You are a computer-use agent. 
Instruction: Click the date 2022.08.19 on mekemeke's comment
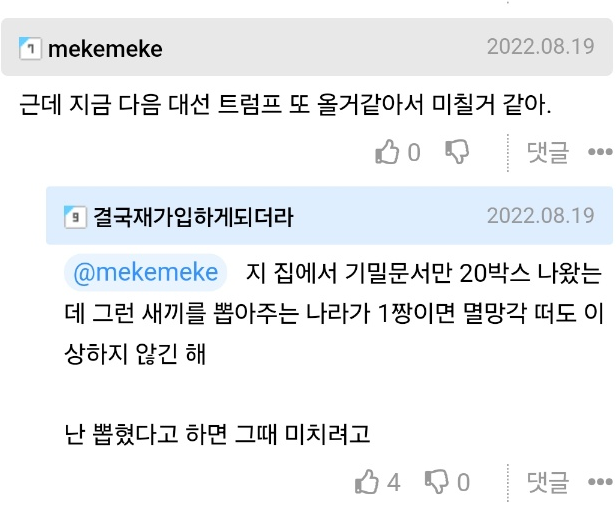(x=540, y=47)
